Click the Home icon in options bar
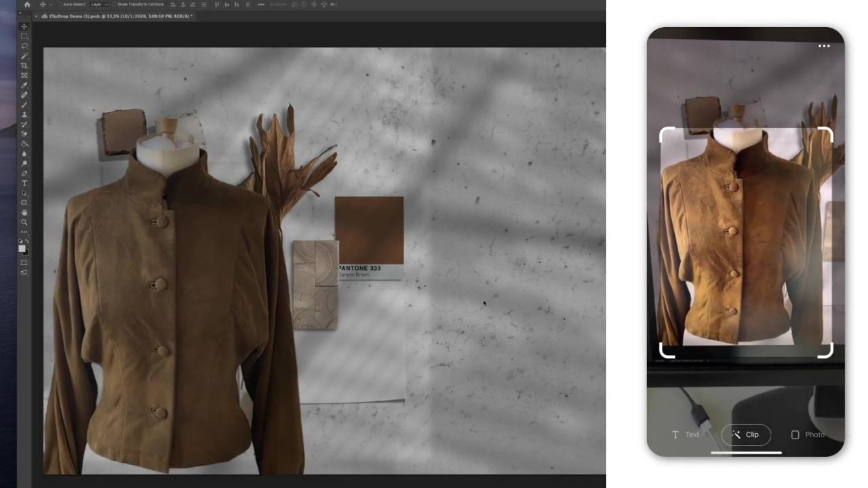Screen dimensions: 868x488 pos(27,4)
